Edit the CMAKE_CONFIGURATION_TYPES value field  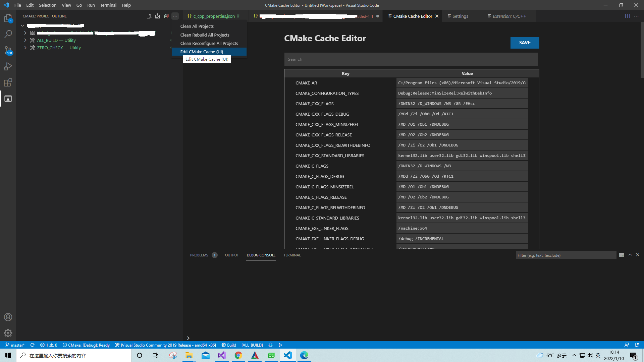point(462,93)
